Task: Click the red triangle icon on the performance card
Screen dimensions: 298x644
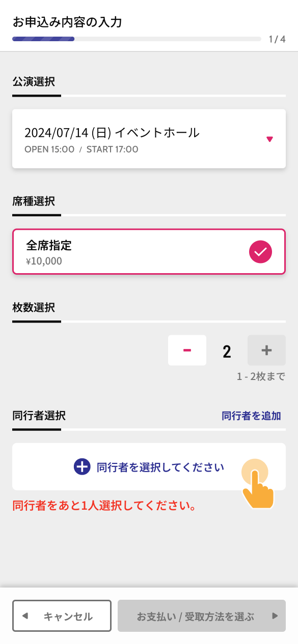Action: (269, 138)
